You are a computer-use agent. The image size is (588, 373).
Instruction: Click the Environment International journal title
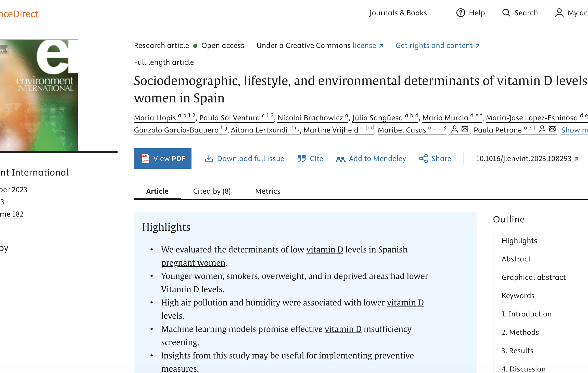[34, 172]
